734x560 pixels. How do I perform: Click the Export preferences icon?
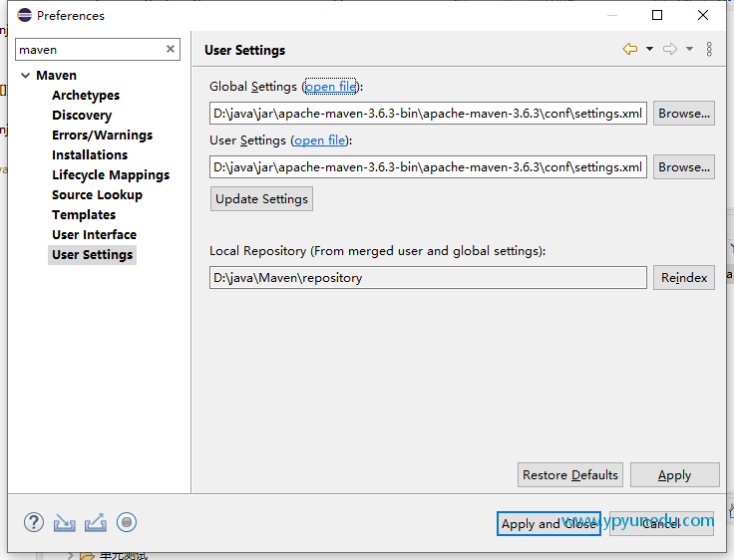tap(96, 522)
